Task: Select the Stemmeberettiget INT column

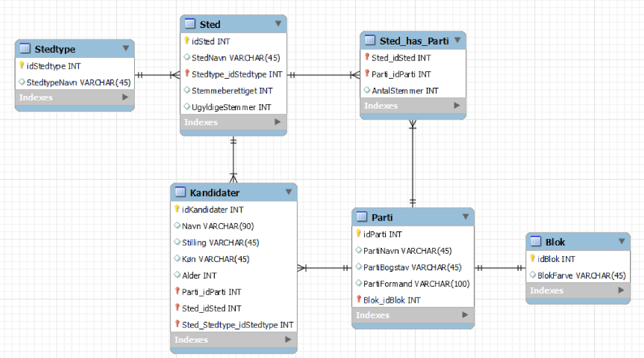Action: 233,90
